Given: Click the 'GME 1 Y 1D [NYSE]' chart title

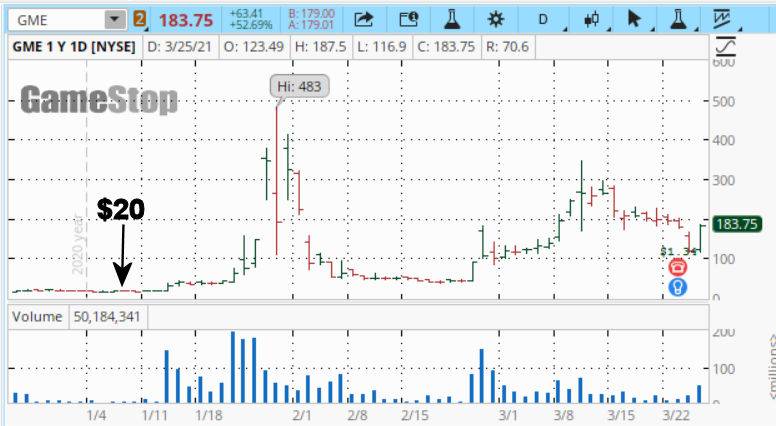Looking at the screenshot, I should 74,47.
